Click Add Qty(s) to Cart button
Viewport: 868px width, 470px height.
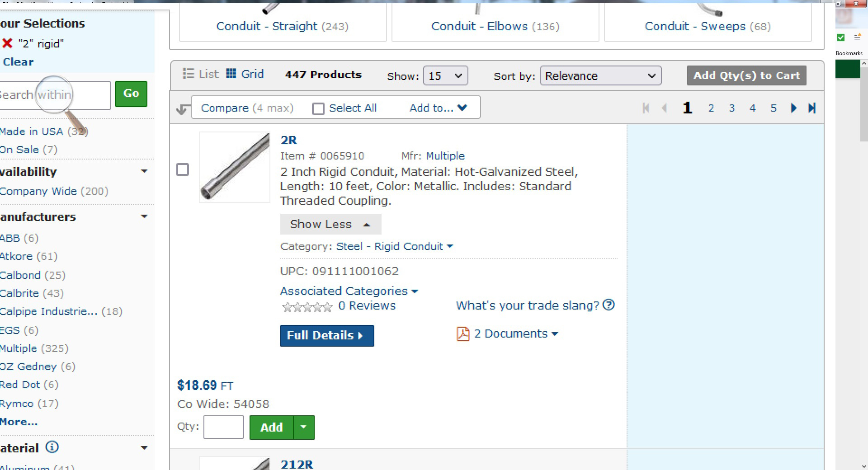coord(746,75)
